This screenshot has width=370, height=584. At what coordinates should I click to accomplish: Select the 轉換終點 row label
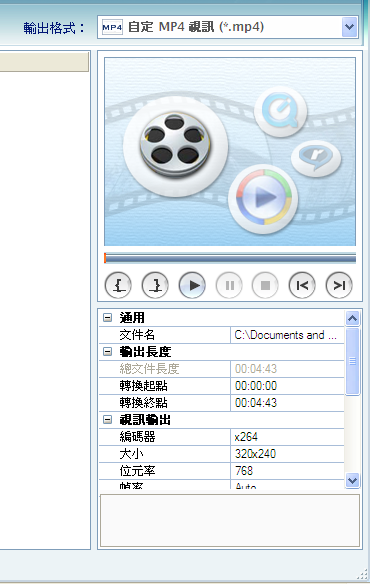(143, 403)
